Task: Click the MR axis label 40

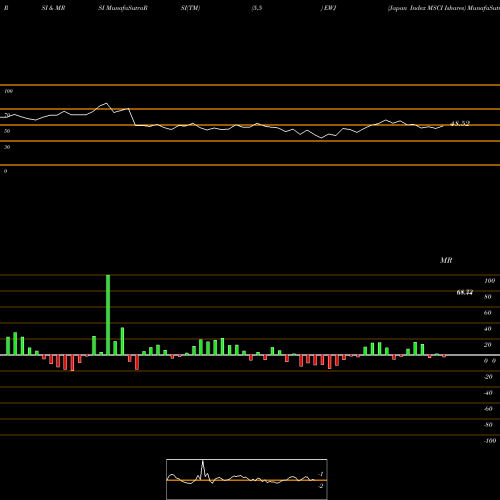Action: tap(488, 329)
